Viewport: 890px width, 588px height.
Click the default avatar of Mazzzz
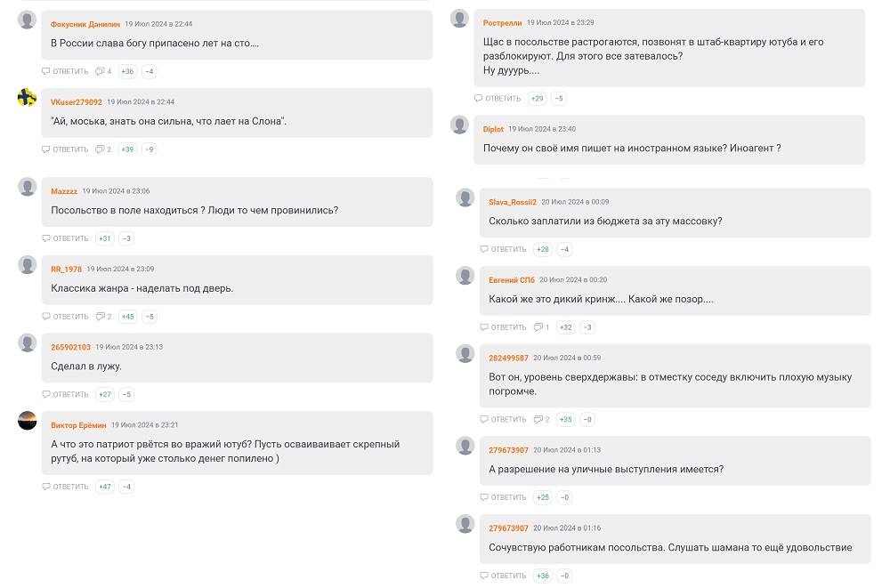click(28, 187)
